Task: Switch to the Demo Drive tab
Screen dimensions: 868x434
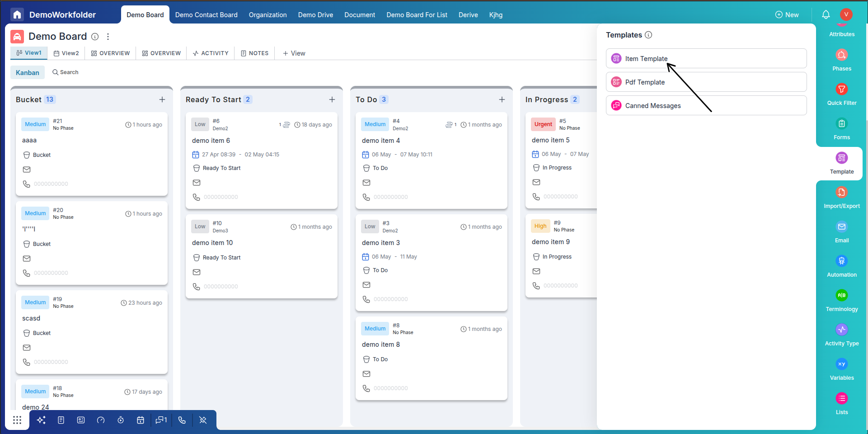Action: [315, 15]
